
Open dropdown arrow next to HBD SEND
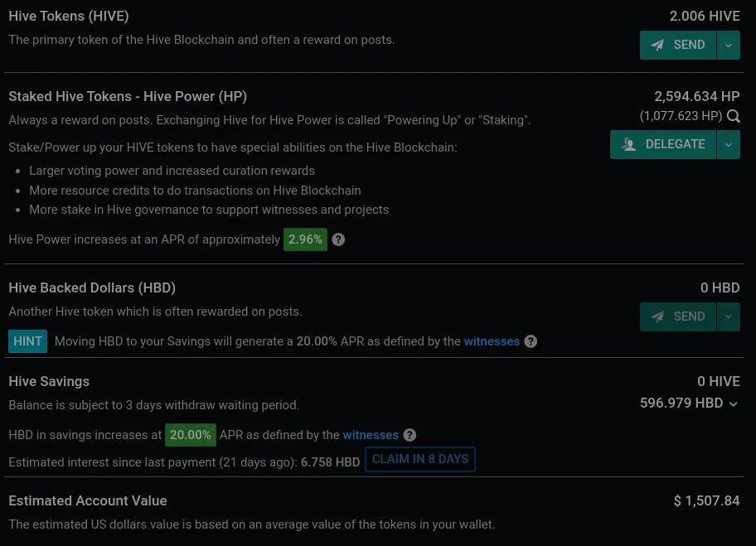pyautogui.click(x=728, y=316)
